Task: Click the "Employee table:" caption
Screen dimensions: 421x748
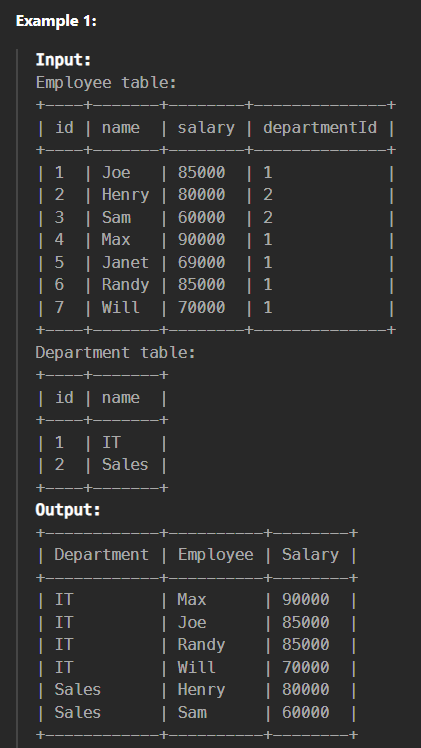Action: coord(106,83)
